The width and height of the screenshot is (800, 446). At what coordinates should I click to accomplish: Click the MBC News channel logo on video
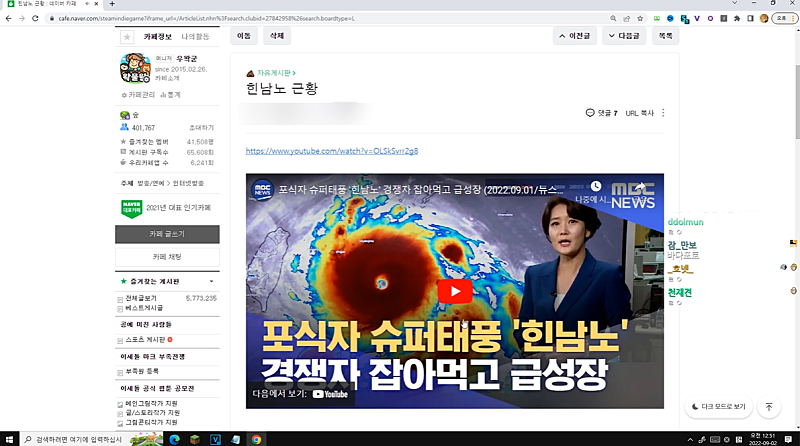click(262, 190)
